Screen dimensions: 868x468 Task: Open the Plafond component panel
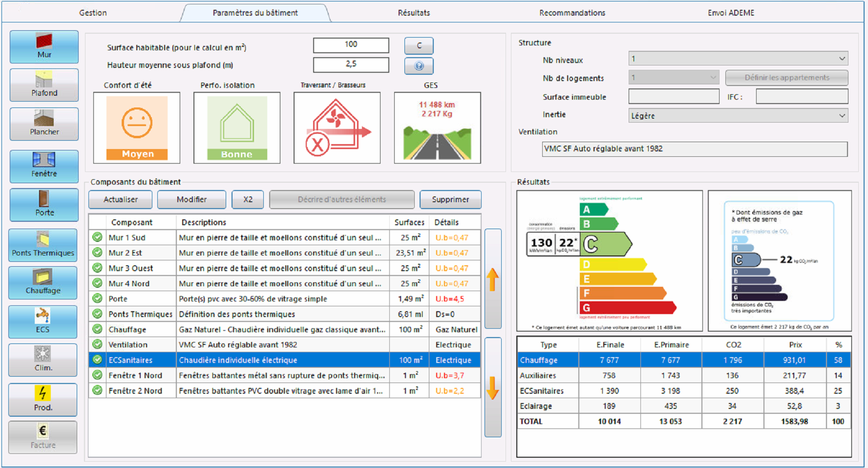click(43, 85)
